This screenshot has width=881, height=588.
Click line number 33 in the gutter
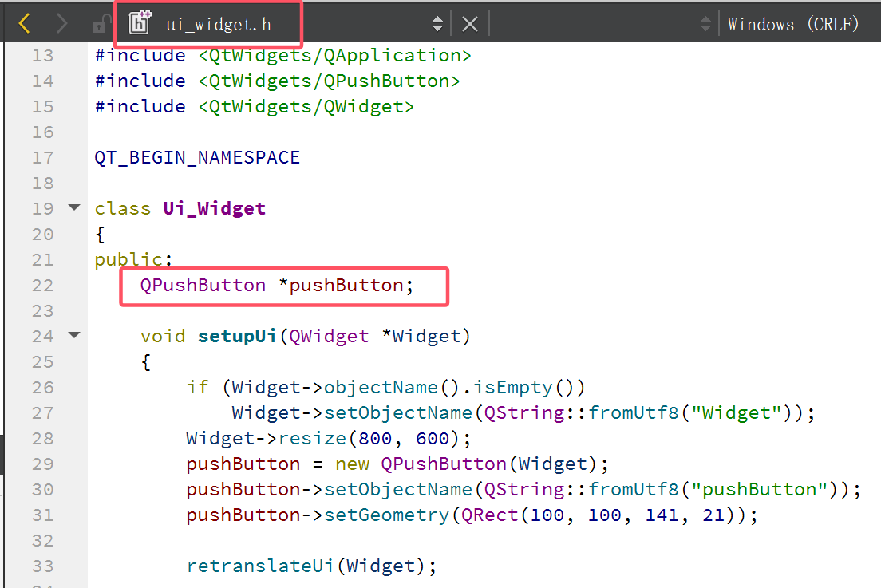click(43, 566)
